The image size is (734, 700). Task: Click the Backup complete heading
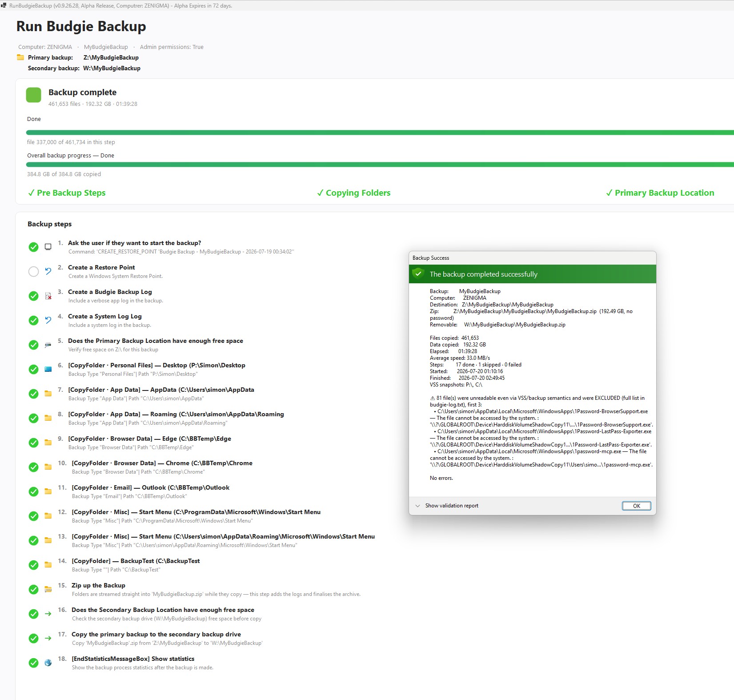[82, 92]
